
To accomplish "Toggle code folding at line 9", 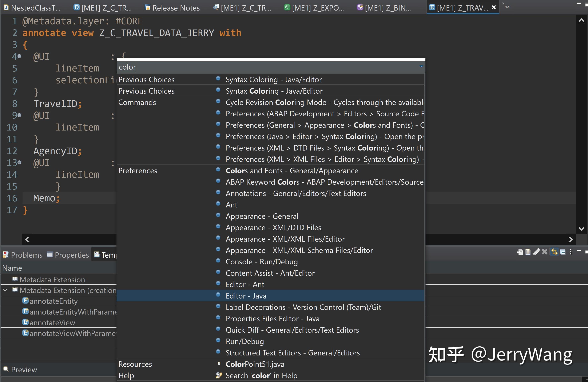I will click(20, 115).
